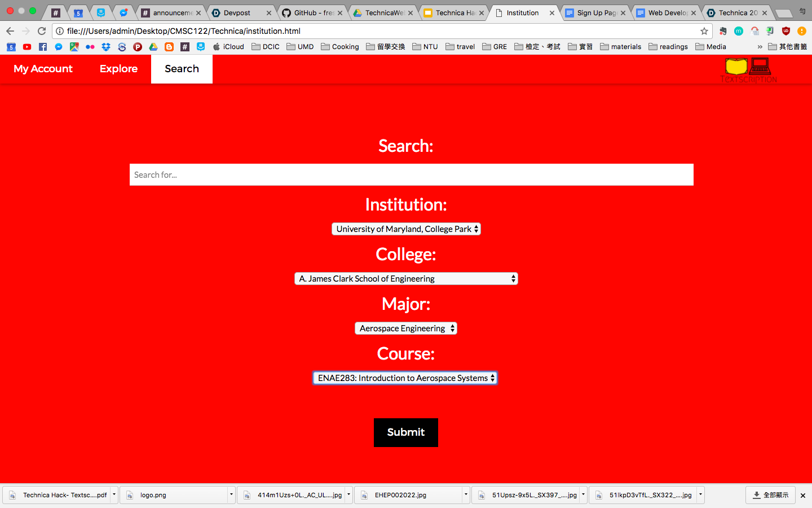Click the browser address bar URL

[x=184, y=31]
